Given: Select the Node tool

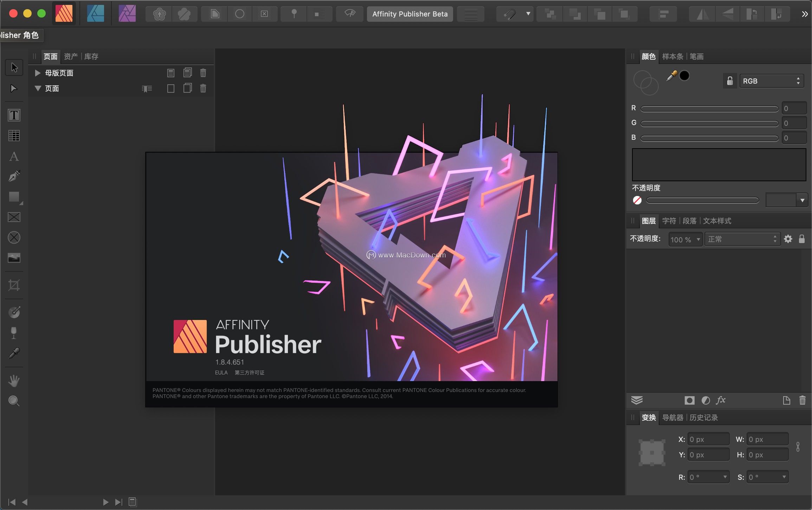Looking at the screenshot, I should (x=14, y=88).
